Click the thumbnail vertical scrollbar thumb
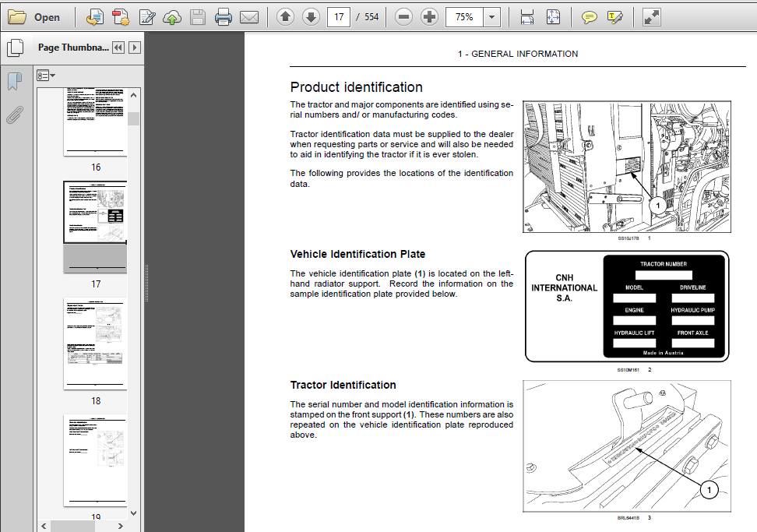This screenshot has width=757, height=532. tap(134, 118)
